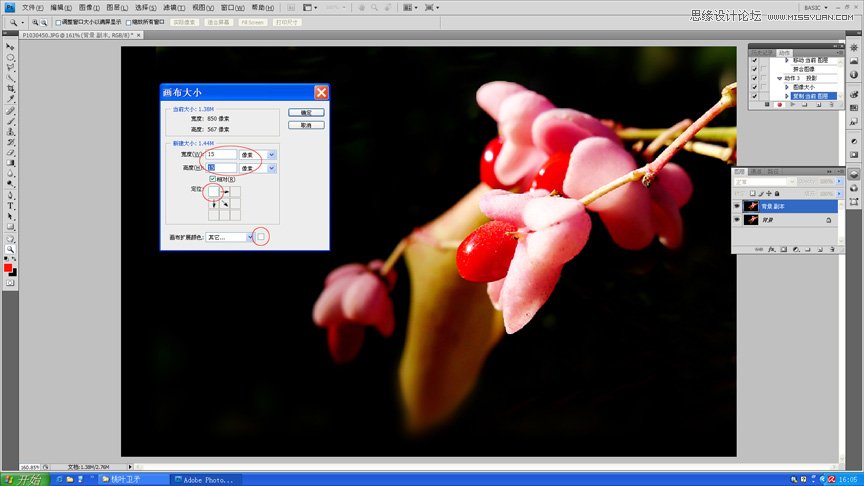Screen dimensions: 864x486
Task: Collapse the 动作 3 action
Action: tap(779, 78)
